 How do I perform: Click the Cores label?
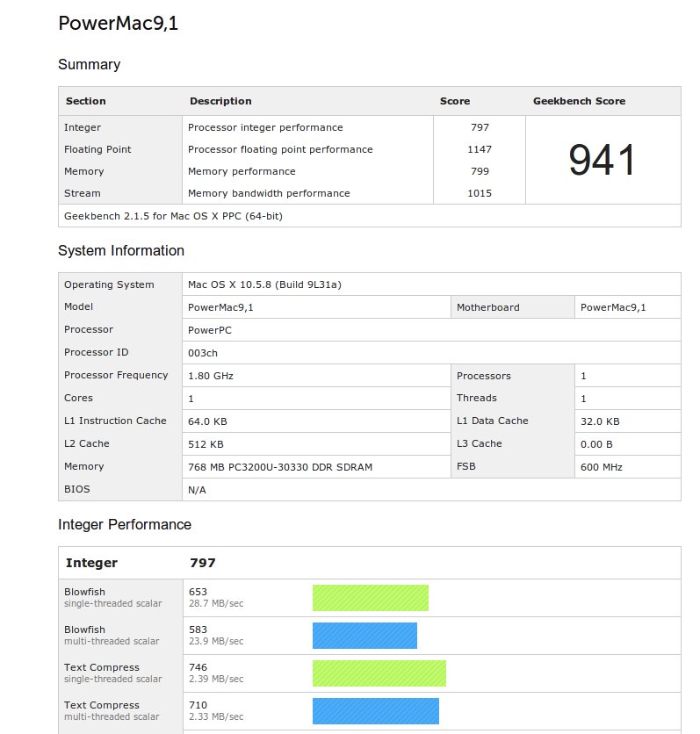click(x=79, y=398)
